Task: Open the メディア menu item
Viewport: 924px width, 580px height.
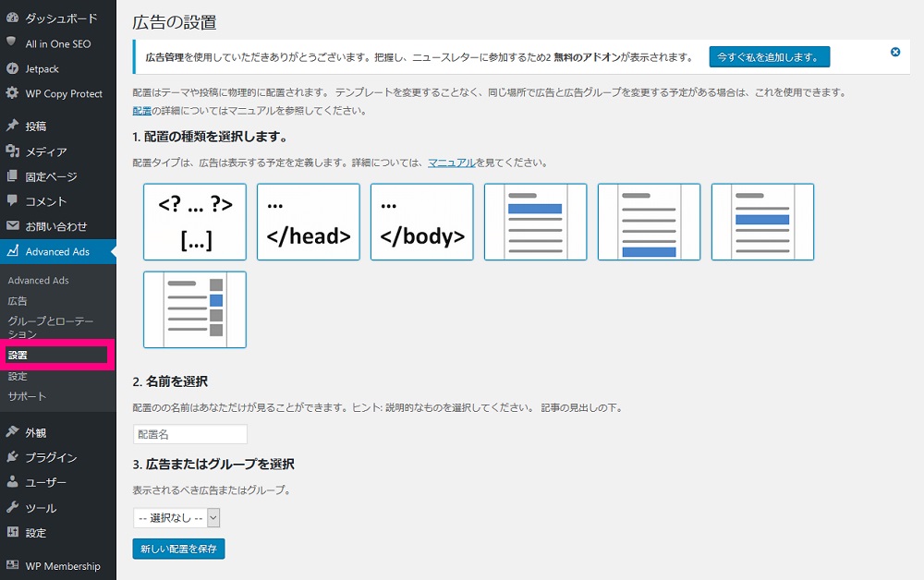Action: [x=46, y=151]
